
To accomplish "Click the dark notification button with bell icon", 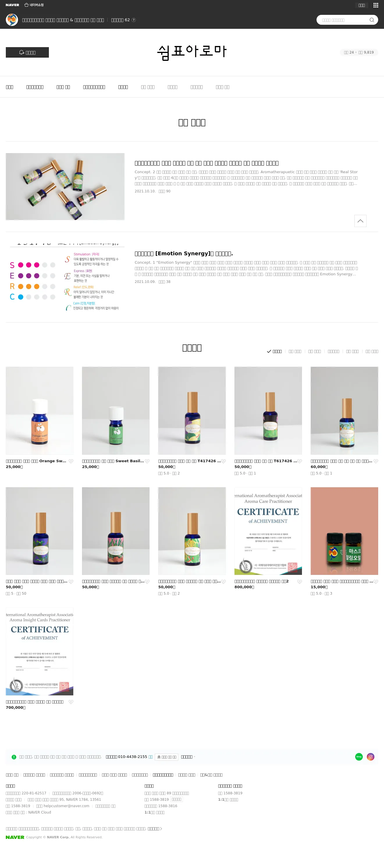I will [27, 52].
